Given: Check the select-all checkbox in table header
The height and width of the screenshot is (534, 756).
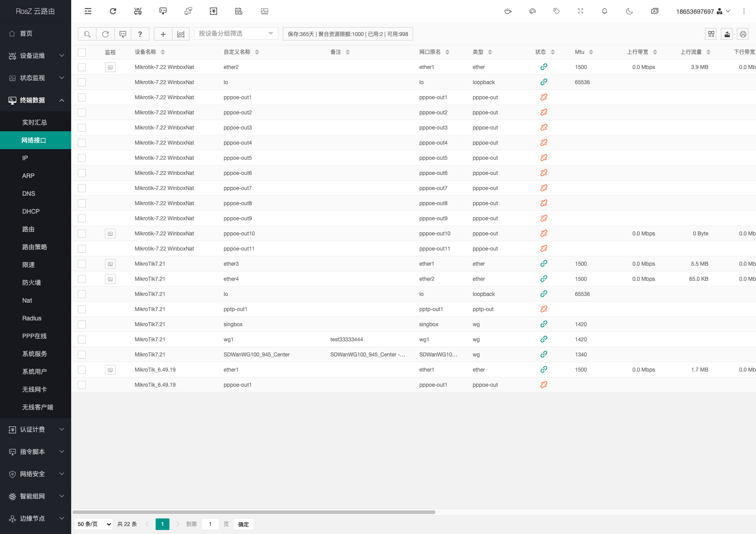Looking at the screenshot, I should [82, 53].
